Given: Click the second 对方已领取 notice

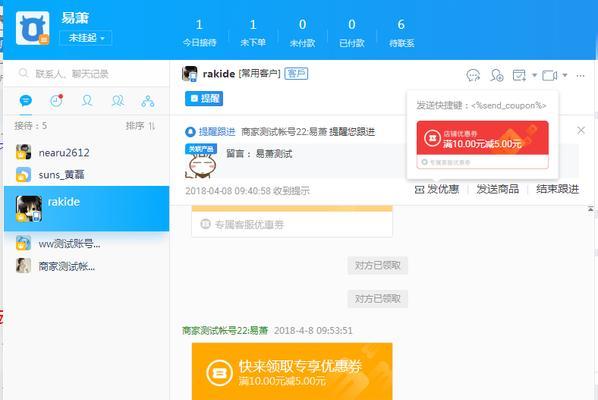Looking at the screenshot, I should [378, 299].
